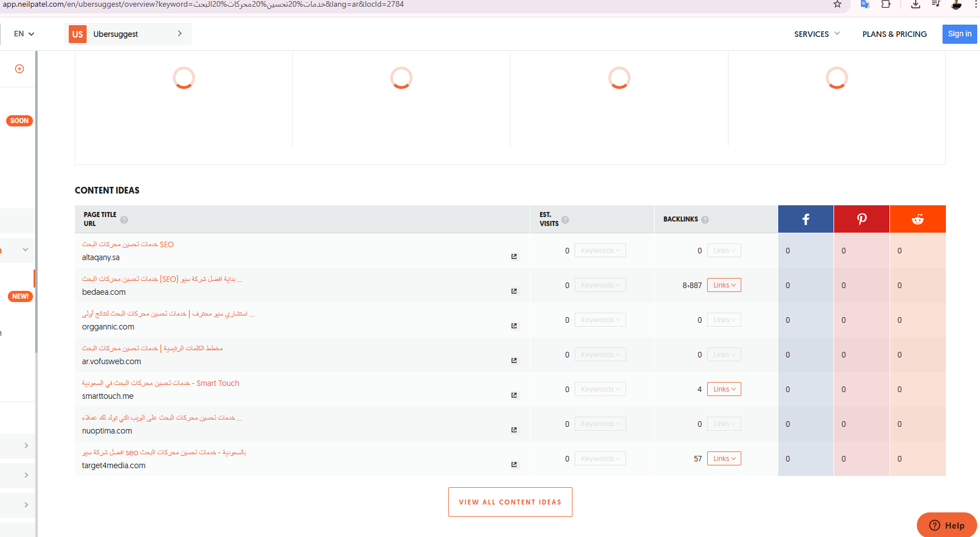
Task: Open target4media.com seo page title link
Action: pos(164,453)
